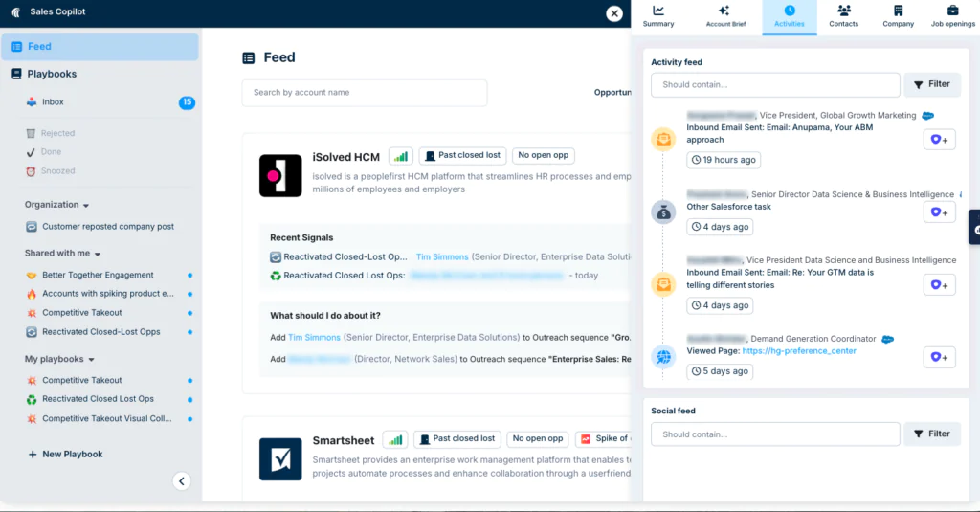
Task: Create a New Playbook
Action: click(66, 455)
